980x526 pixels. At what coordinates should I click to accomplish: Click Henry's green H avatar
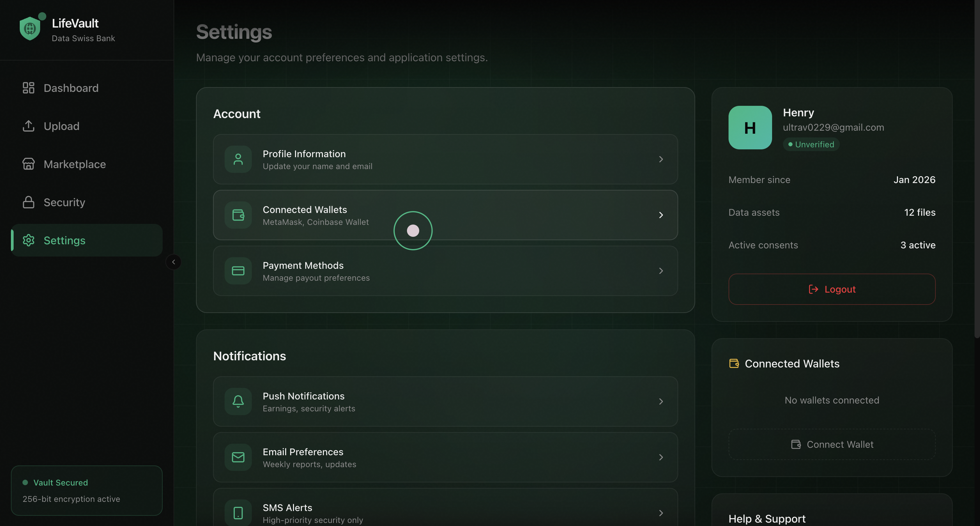tap(750, 128)
